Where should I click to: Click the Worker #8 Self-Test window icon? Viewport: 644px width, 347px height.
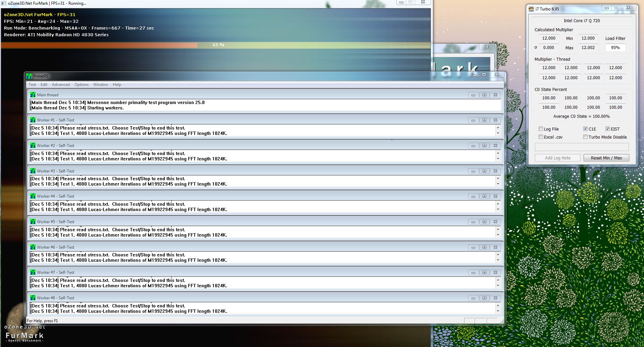click(x=33, y=298)
